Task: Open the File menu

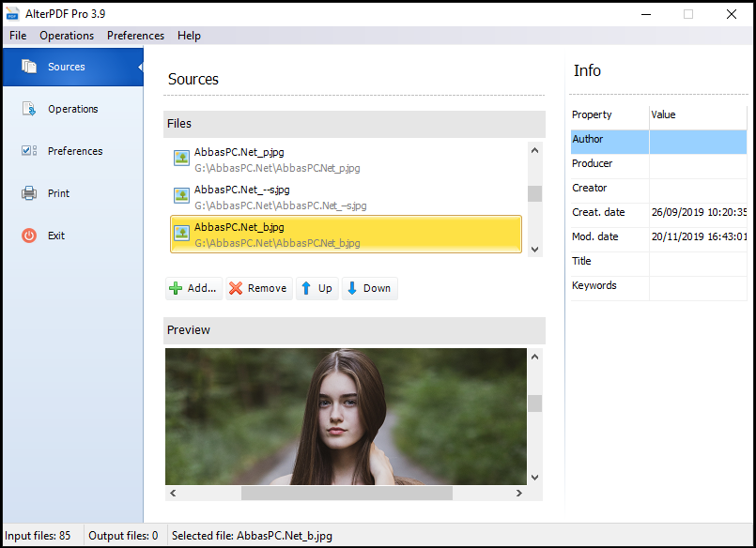Action: coord(18,36)
